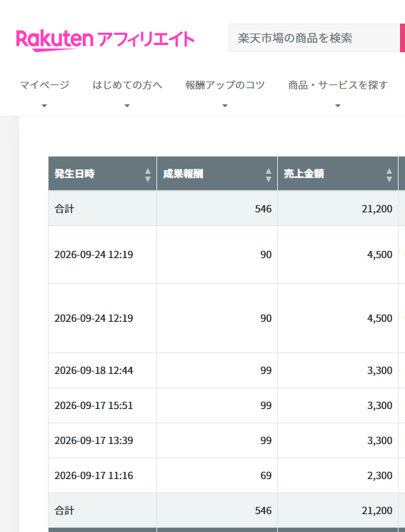Image resolution: width=405 pixels, height=532 pixels.
Task: Click the 99 reward in the 2026-09-17 15:51 row
Action: click(217, 405)
